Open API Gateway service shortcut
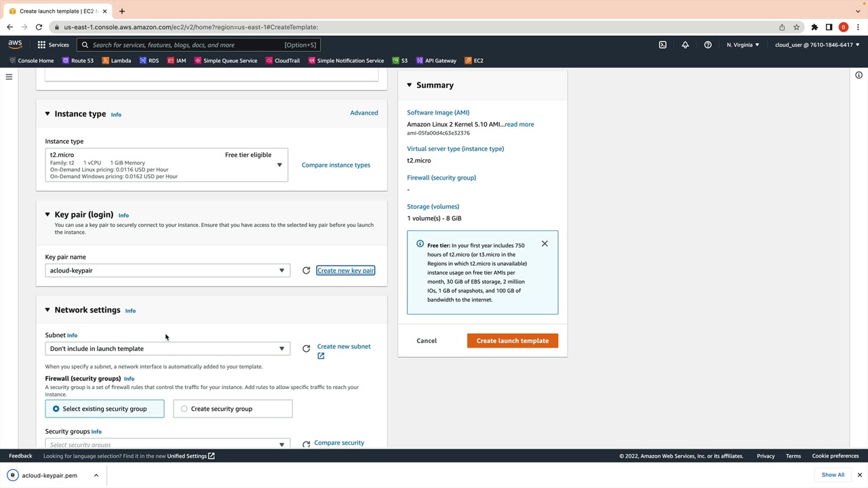The image size is (868, 488). click(x=436, y=60)
